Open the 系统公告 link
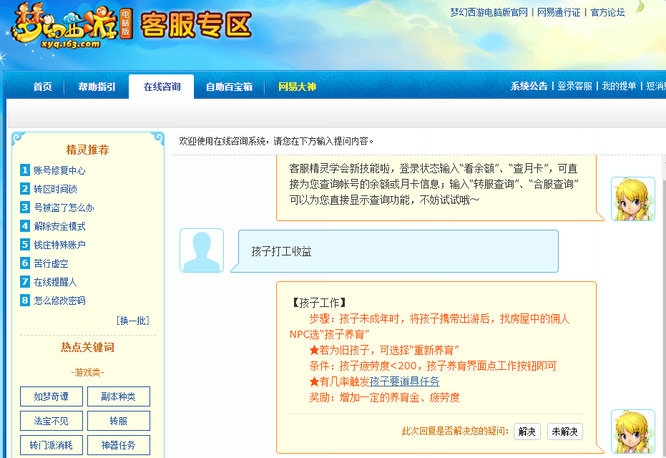 click(529, 86)
